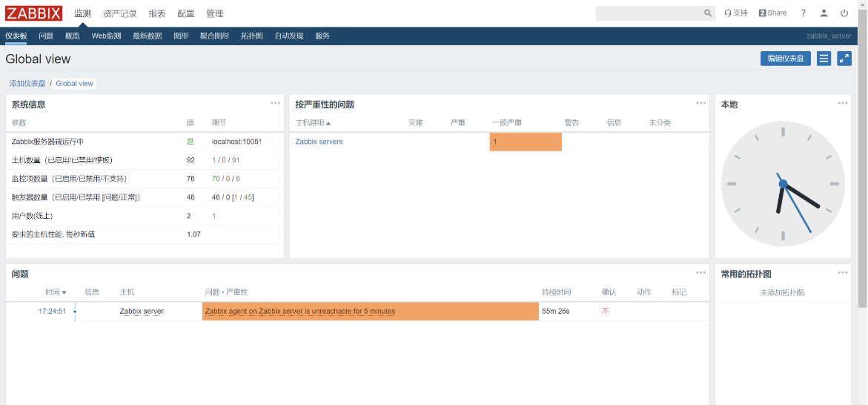This screenshot has width=868, height=405.
Task: Select the 服务 submenu tab
Action: click(x=322, y=36)
